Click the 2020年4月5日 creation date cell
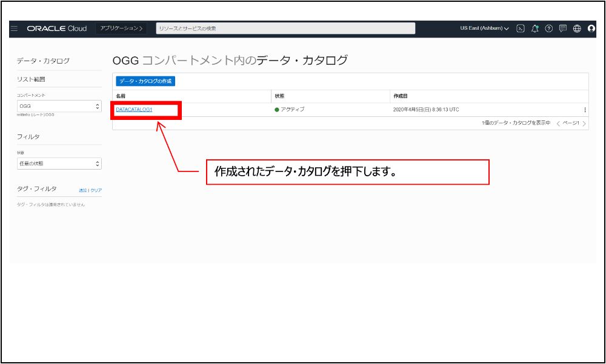Screen dimensions: 606x364 pyautogui.click(x=426, y=110)
